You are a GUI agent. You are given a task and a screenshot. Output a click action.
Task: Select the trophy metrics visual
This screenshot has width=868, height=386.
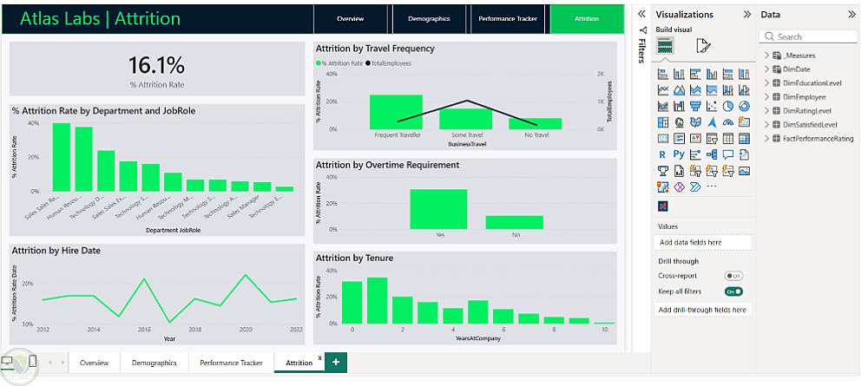pos(662,171)
